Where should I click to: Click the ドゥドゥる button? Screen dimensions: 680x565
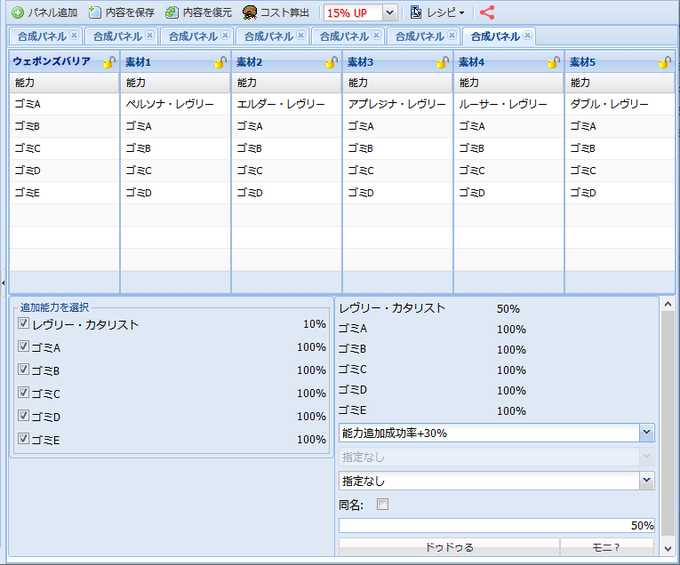coord(449,547)
